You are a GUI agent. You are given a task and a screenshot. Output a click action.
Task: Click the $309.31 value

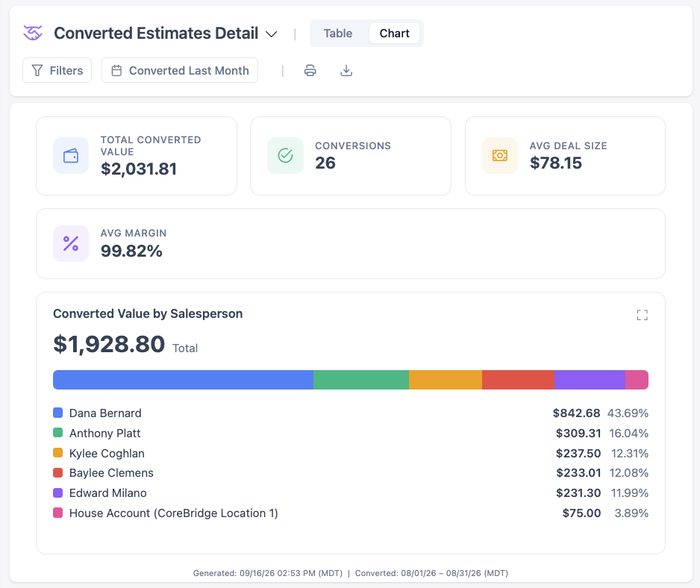point(578,433)
